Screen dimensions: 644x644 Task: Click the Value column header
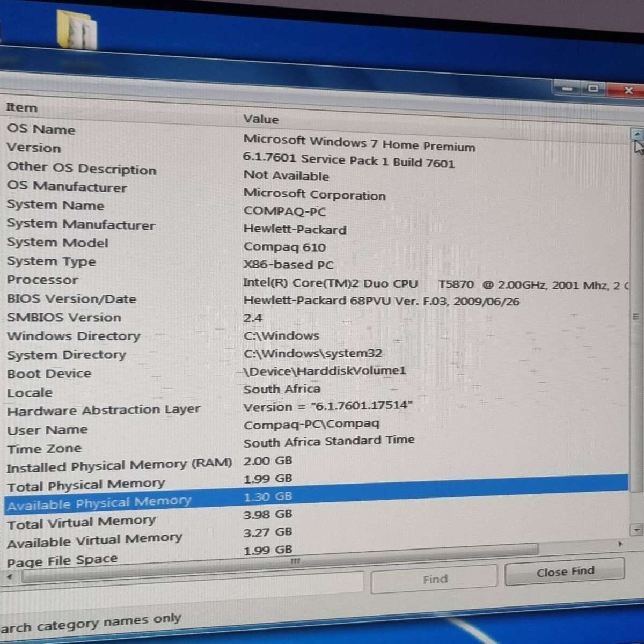261,119
